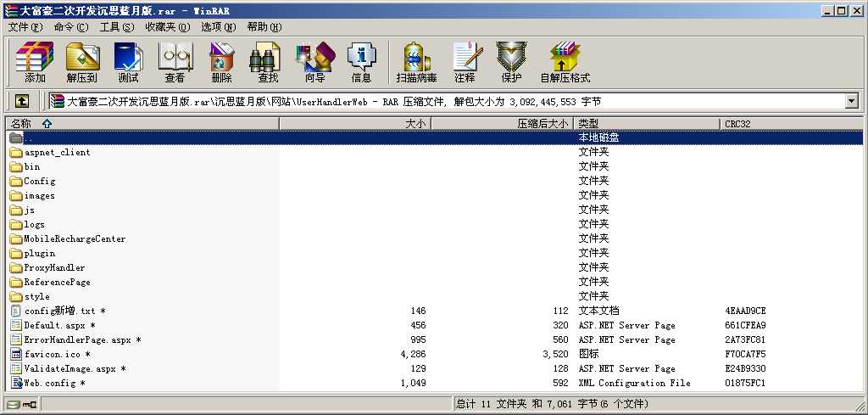The width and height of the screenshot is (868, 415).
Task: Select the style folder row
Action: tap(434, 296)
